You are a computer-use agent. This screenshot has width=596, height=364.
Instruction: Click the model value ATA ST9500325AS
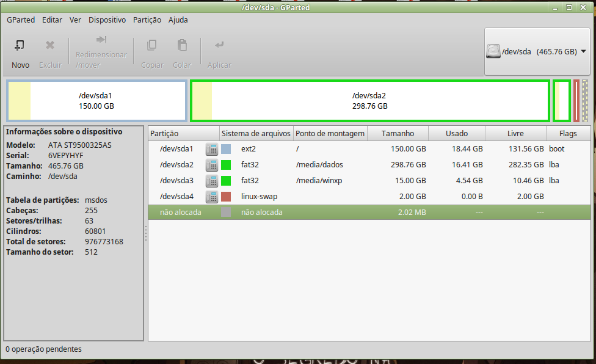tap(80, 145)
